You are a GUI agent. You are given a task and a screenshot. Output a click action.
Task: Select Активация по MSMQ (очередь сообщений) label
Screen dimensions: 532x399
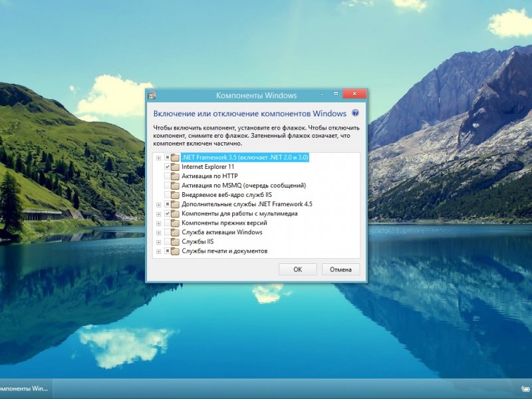click(243, 186)
